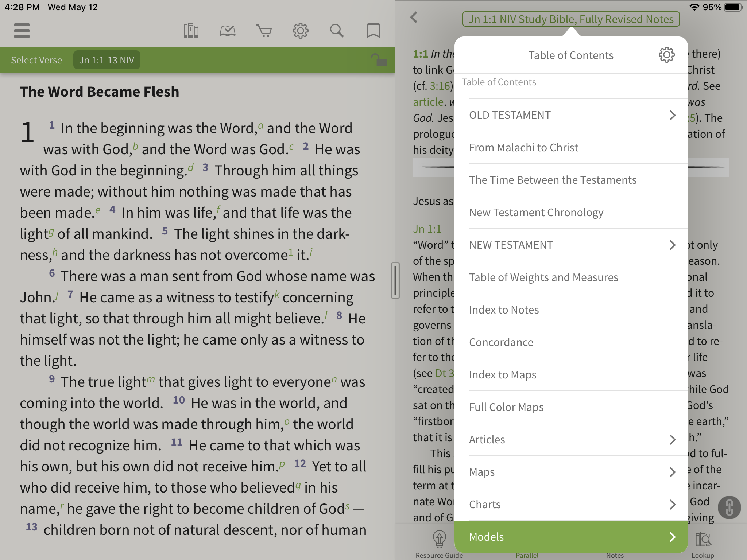The height and width of the screenshot is (560, 747).
Task: Tap the split-pane divider handle
Action: pyautogui.click(x=395, y=280)
